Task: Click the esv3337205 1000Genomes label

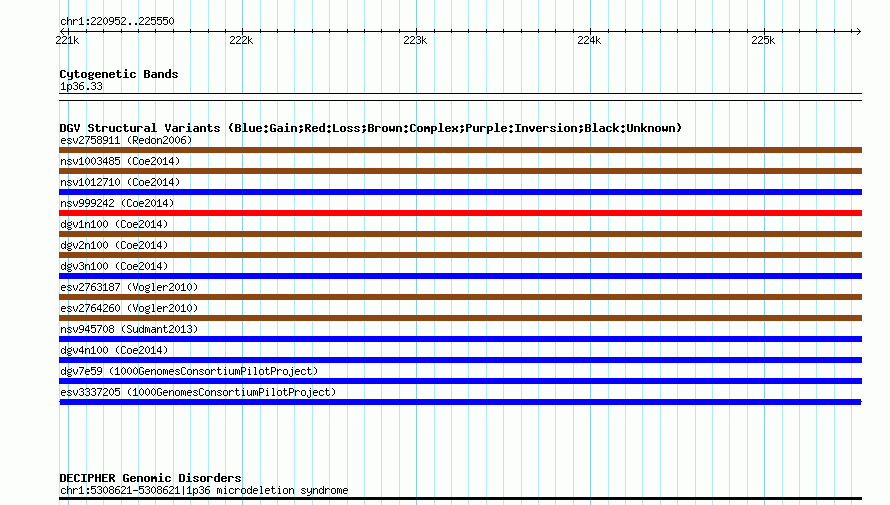Action: click(x=198, y=392)
